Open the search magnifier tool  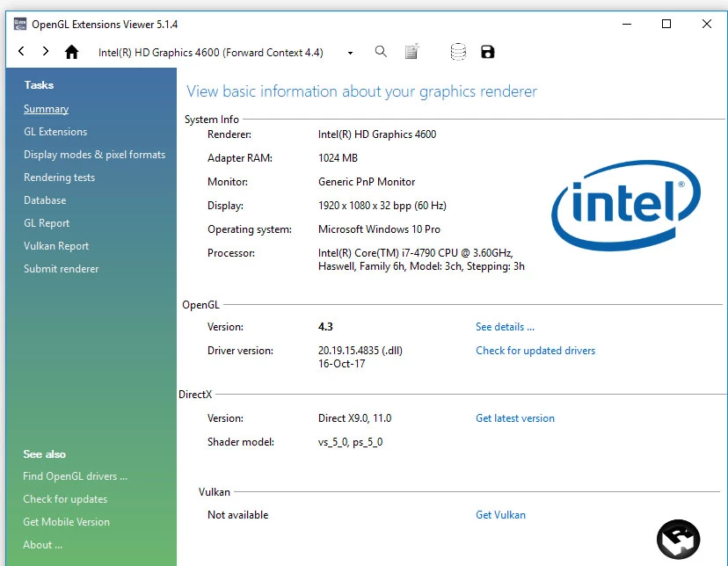click(381, 52)
